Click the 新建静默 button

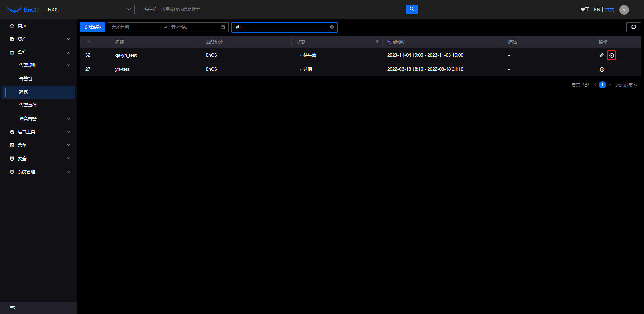pyautogui.click(x=93, y=27)
